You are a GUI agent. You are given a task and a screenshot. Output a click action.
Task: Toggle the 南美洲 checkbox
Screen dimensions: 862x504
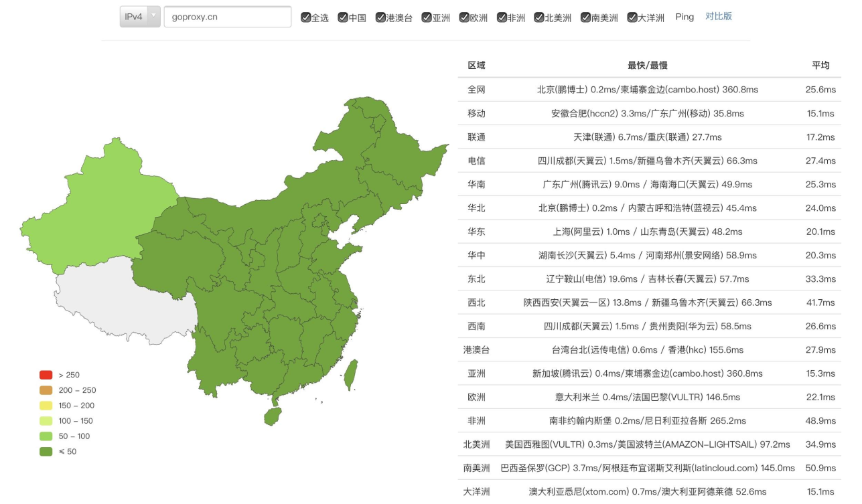[585, 17]
